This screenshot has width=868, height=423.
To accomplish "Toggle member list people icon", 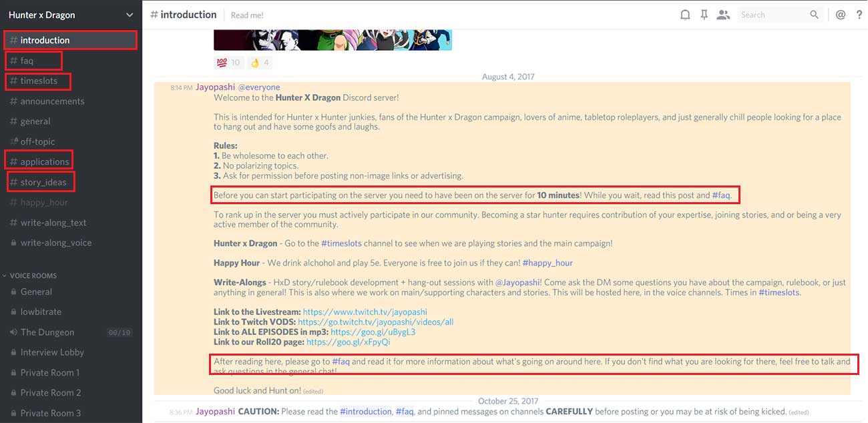I will (x=723, y=15).
